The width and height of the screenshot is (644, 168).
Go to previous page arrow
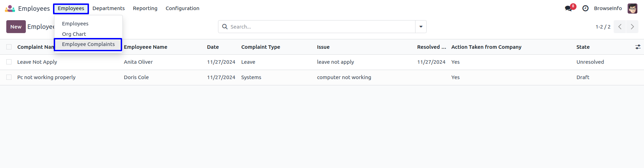620,27
